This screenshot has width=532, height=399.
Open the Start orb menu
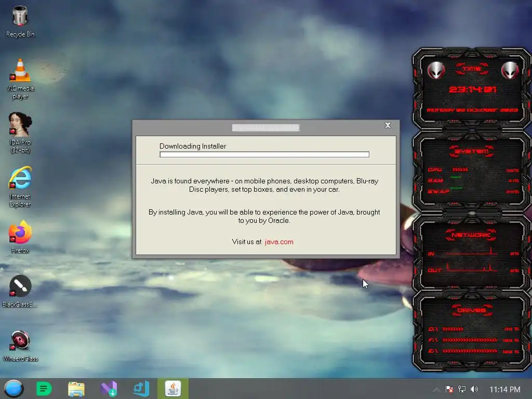coord(14,389)
